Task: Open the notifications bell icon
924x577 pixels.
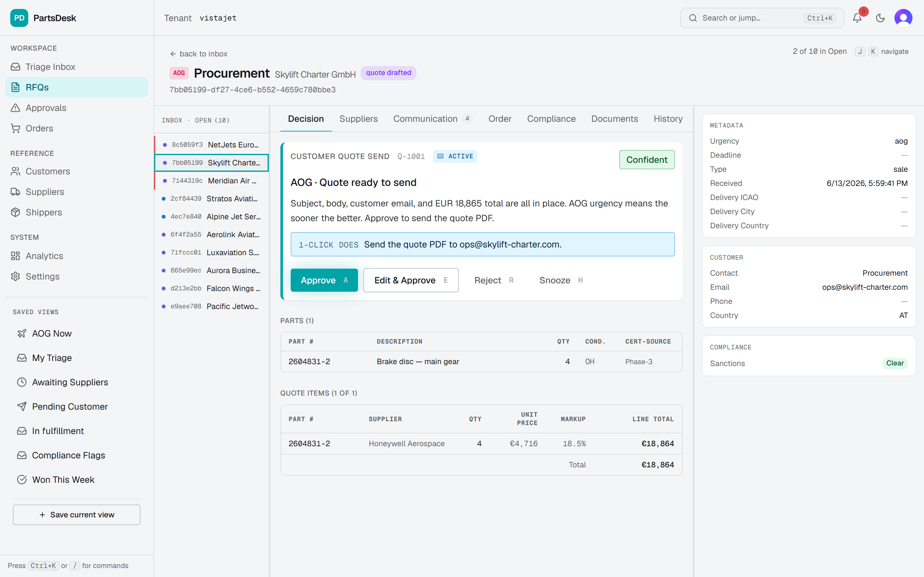Action: [857, 18]
